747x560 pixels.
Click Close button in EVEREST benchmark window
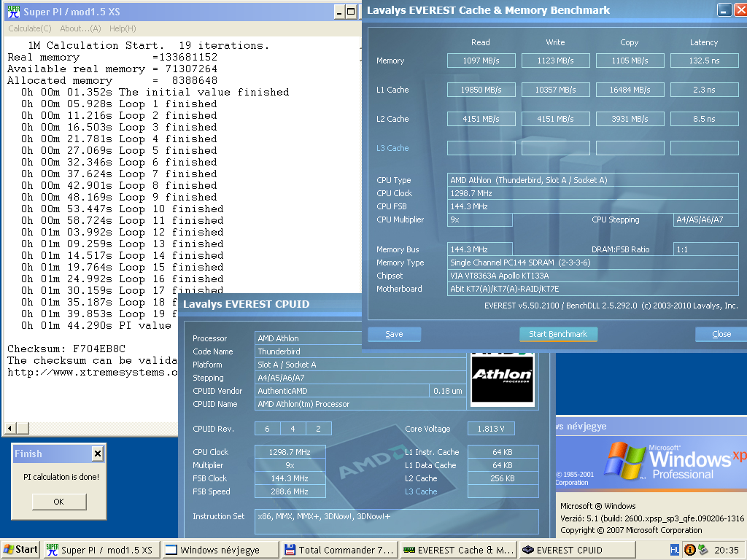(721, 334)
